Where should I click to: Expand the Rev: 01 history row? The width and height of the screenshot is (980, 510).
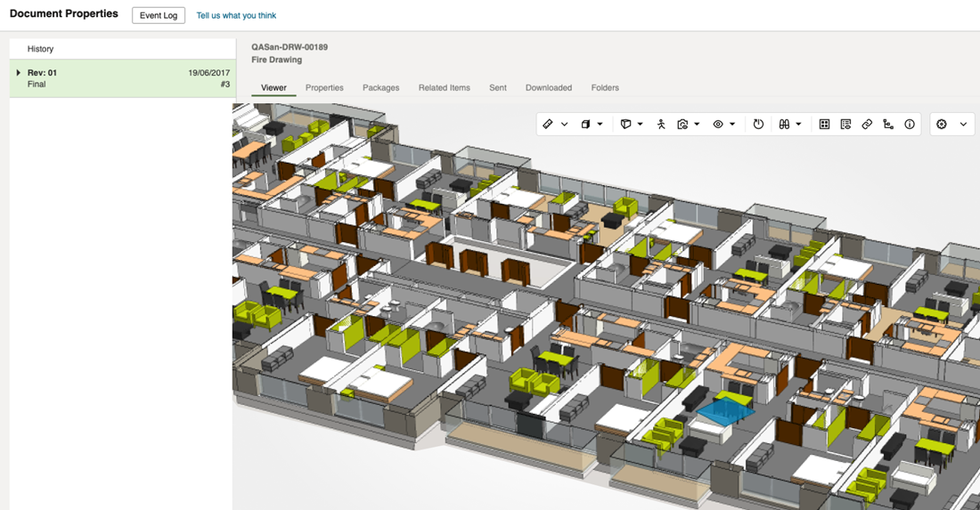coord(19,73)
